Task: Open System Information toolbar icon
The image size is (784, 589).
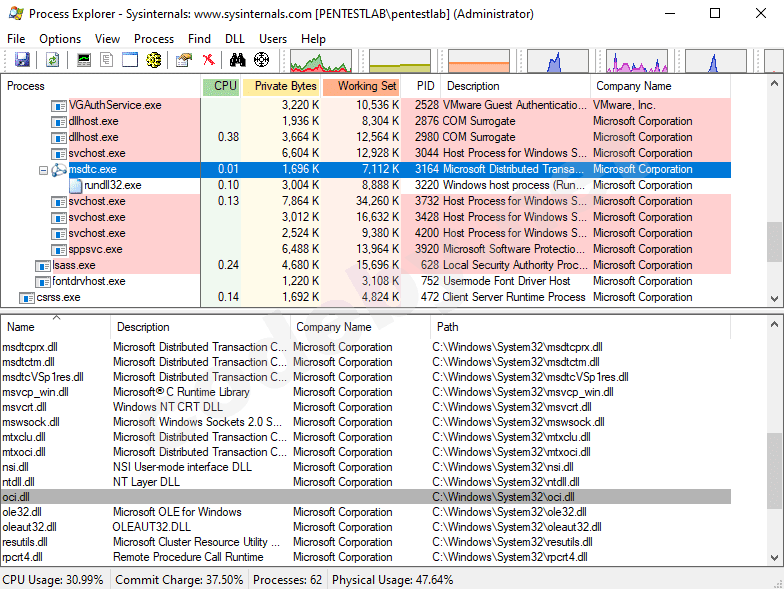Action: click(84, 60)
